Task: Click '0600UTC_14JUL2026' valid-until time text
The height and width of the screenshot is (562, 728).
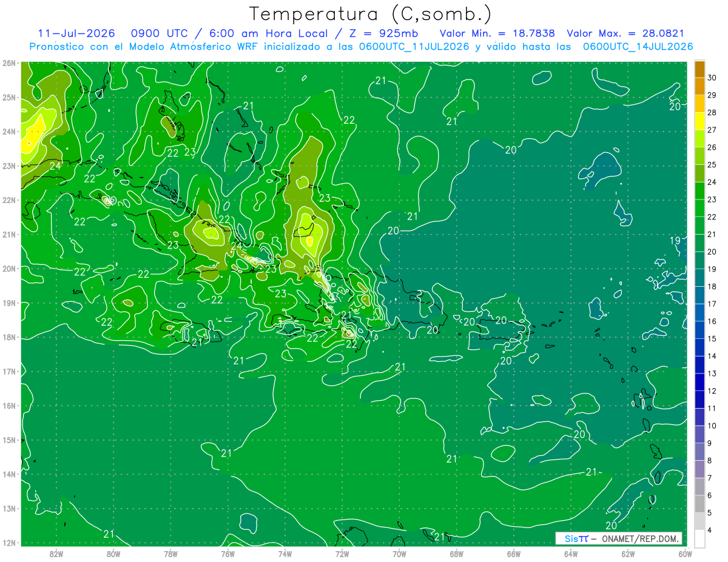Action: [x=638, y=46]
